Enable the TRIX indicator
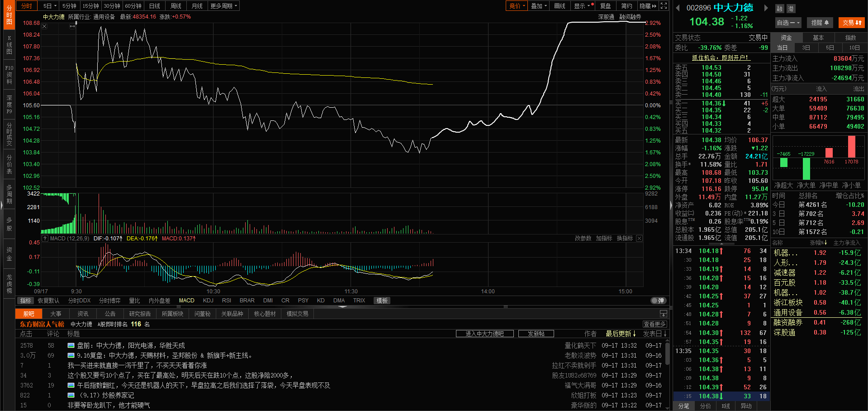 point(359,301)
